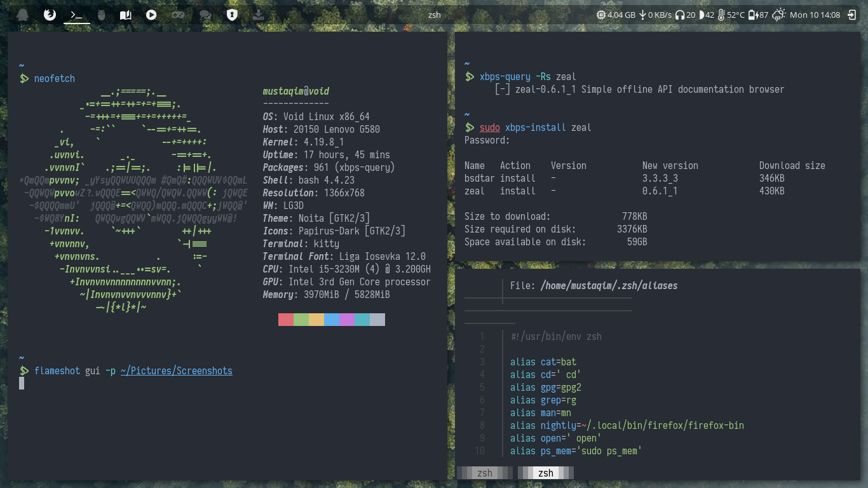This screenshot has width=868, height=488.
Task: Click the CPU chip memory indicator
Action: point(601,15)
